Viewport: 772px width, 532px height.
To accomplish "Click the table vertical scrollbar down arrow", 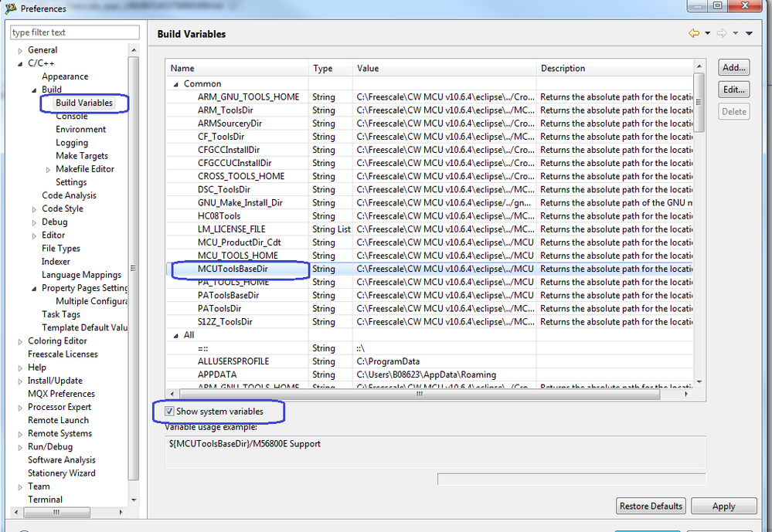I will 699,382.
